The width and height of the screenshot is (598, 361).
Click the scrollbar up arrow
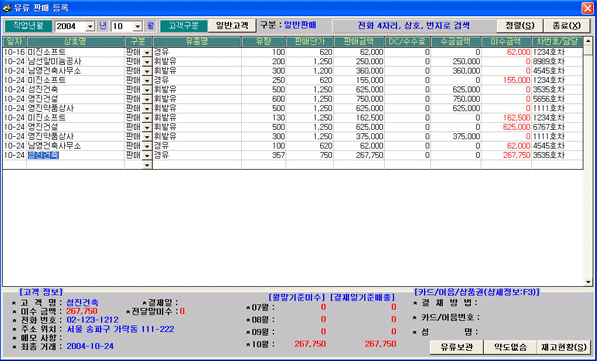[x=588, y=41]
